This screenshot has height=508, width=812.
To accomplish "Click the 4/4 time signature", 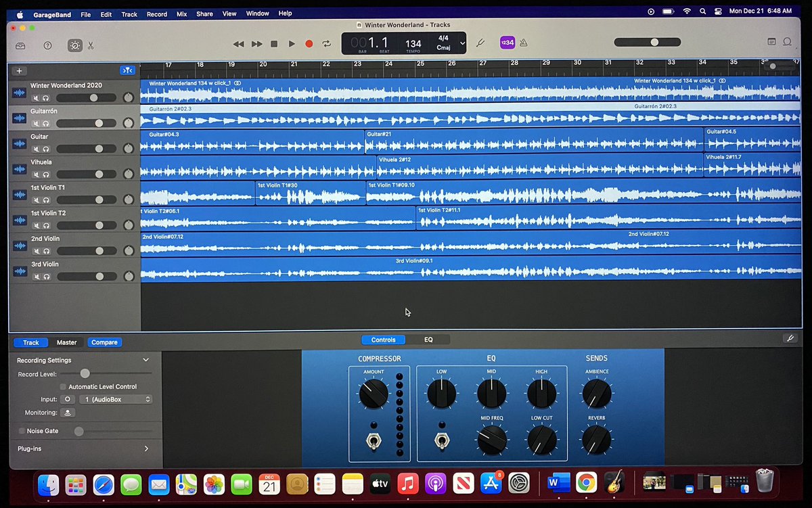I will tap(444, 39).
